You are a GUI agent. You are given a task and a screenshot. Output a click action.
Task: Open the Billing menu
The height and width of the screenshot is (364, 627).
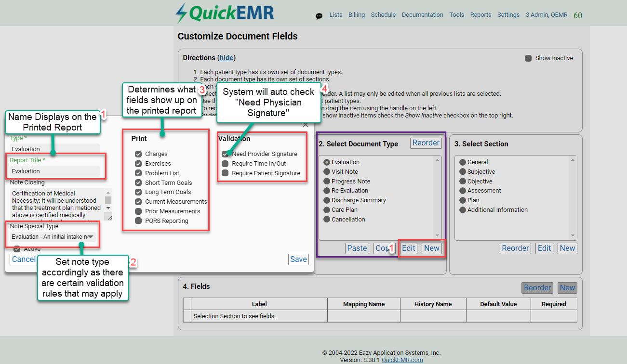[357, 15]
